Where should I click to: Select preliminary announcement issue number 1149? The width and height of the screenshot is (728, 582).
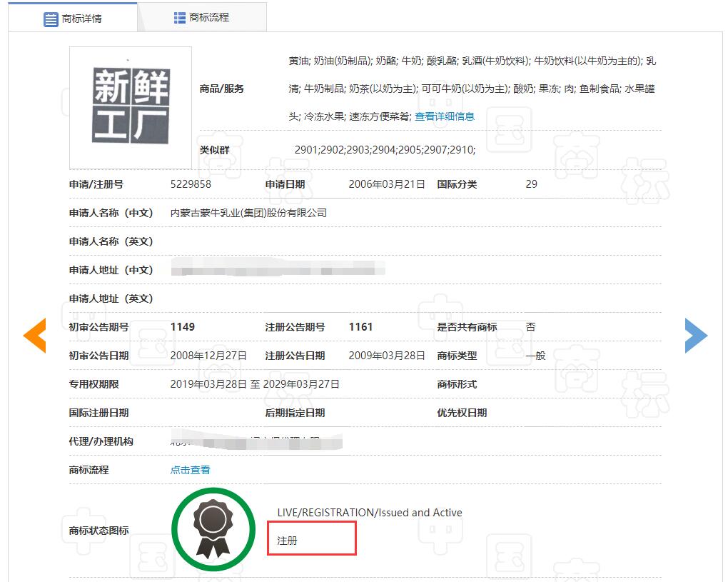(x=183, y=327)
